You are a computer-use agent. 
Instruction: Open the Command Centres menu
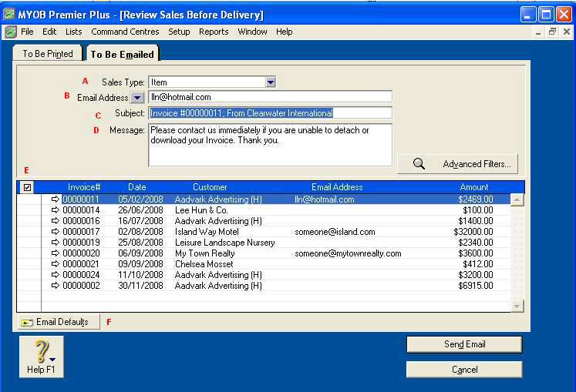(125, 32)
